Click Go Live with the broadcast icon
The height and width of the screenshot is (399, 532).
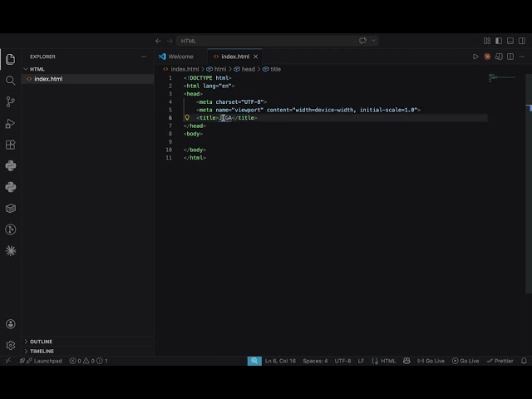coord(431,361)
